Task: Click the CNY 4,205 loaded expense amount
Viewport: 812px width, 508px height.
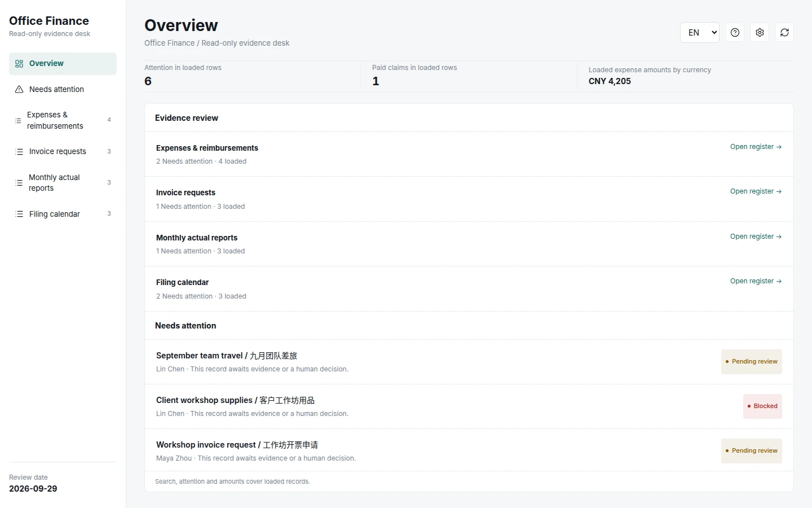Action: click(610, 81)
